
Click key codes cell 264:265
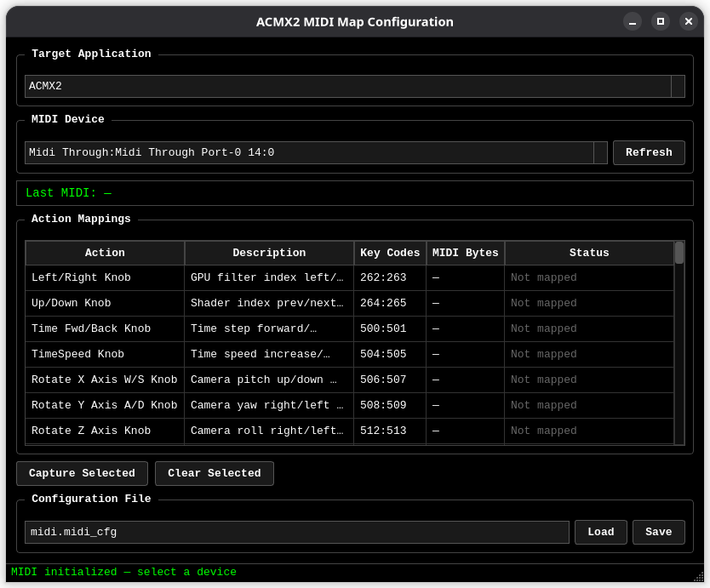(390, 303)
